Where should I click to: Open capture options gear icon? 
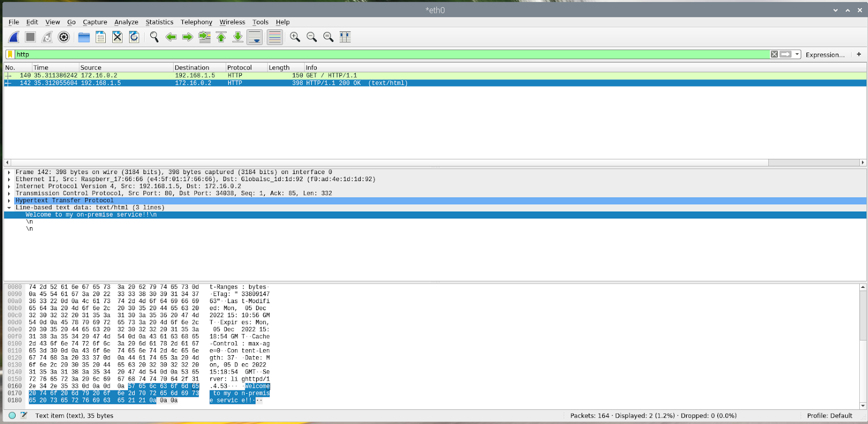[63, 37]
